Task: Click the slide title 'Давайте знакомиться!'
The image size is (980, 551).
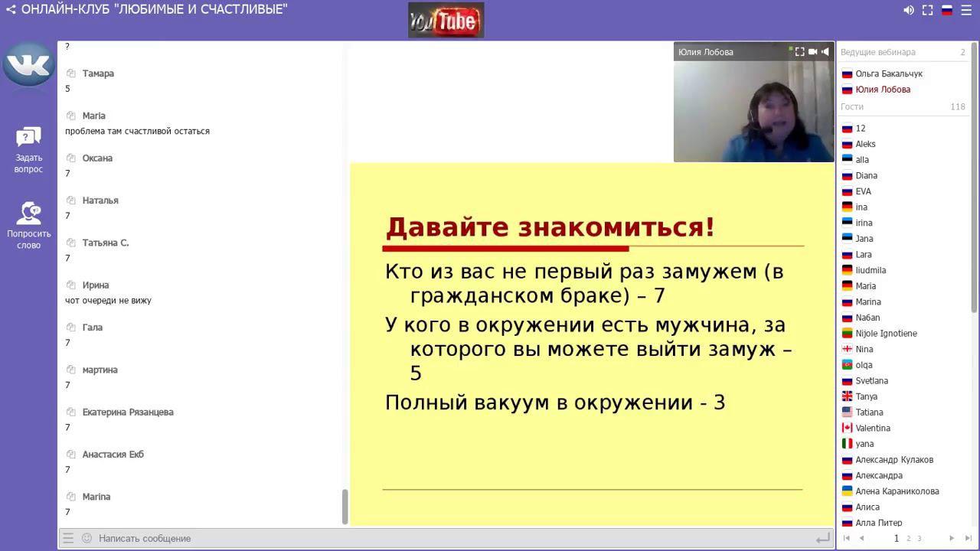Action: click(x=550, y=227)
